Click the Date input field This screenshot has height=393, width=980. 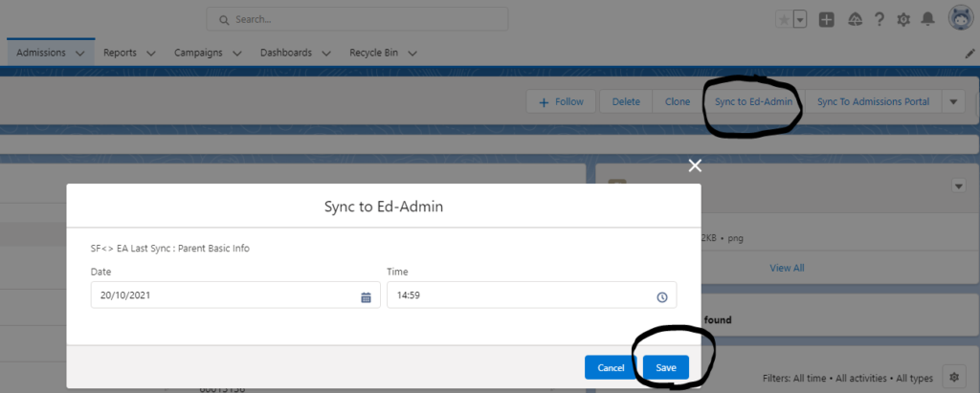(235, 295)
